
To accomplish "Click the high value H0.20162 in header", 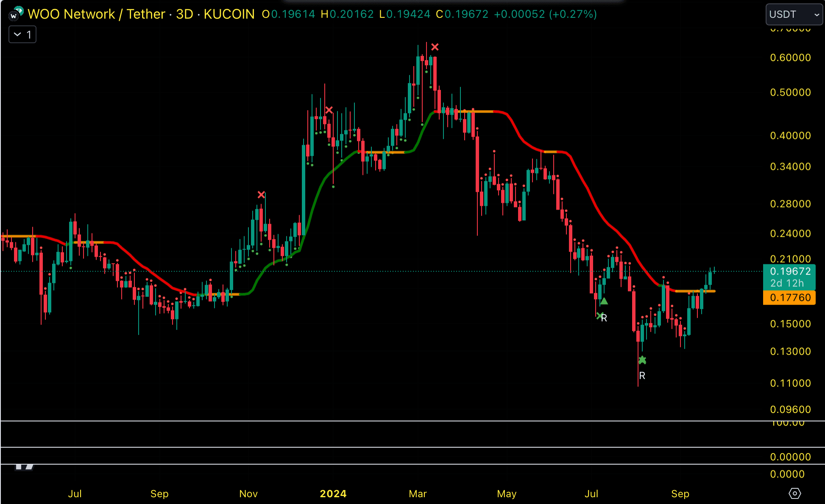I will click(347, 14).
